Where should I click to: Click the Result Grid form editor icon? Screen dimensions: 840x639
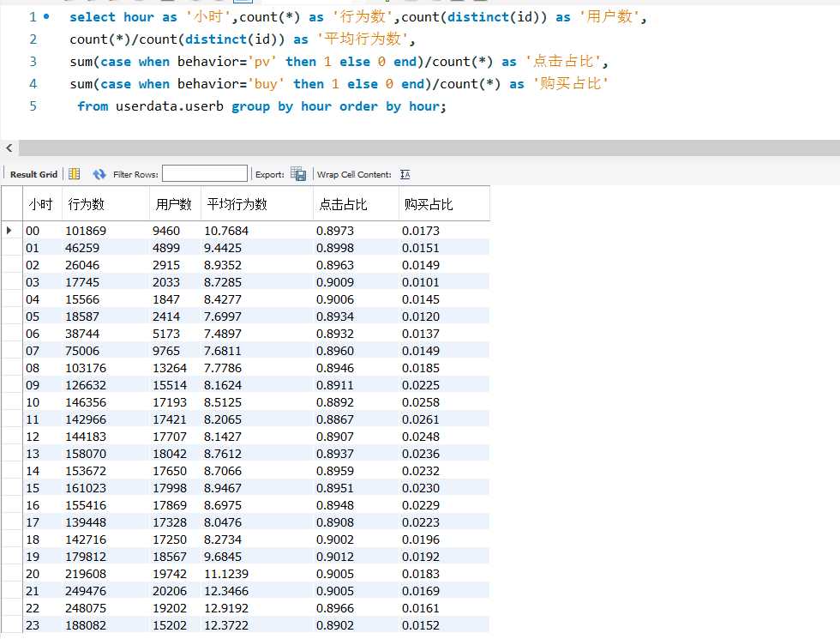point(75,174)
